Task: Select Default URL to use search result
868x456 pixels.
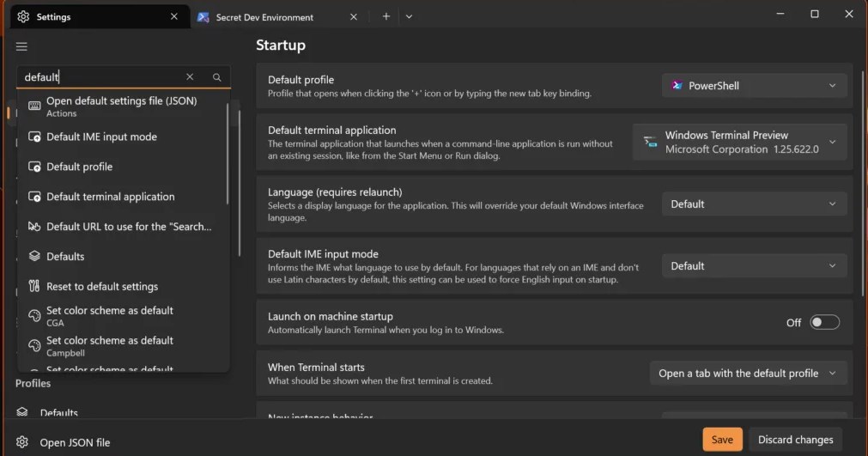Action: (122, 227)
